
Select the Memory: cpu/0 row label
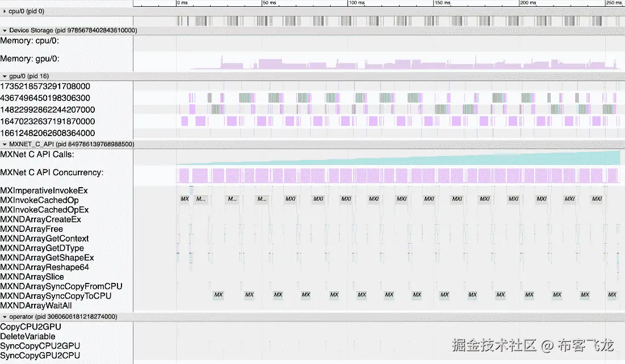[x=34, y=41]
